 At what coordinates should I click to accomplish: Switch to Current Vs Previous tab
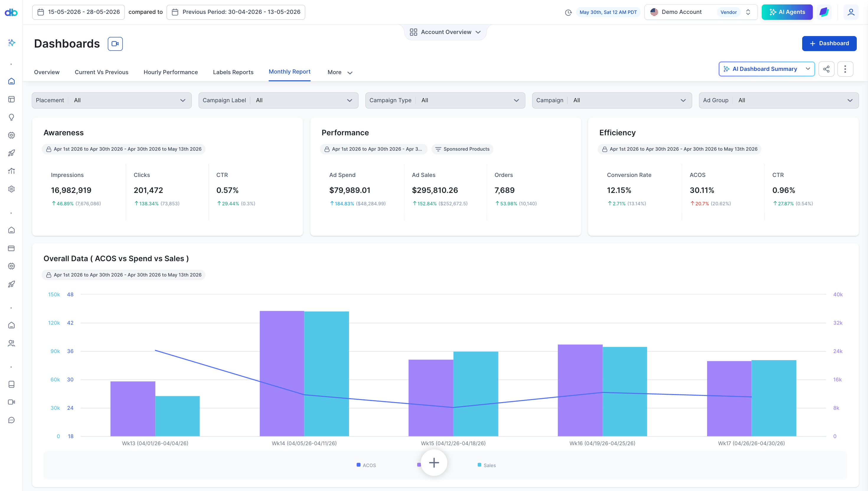pyautogui.click(x=102, y=72)
